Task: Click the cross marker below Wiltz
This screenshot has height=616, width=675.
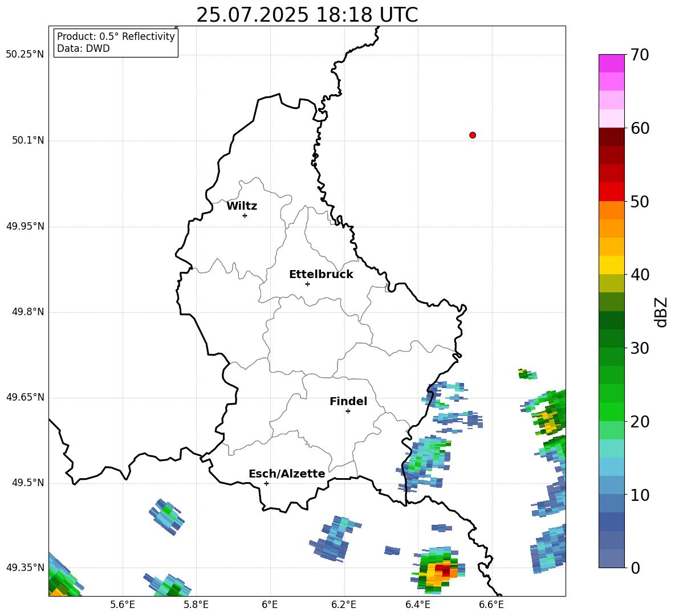Action: [245, 215]
